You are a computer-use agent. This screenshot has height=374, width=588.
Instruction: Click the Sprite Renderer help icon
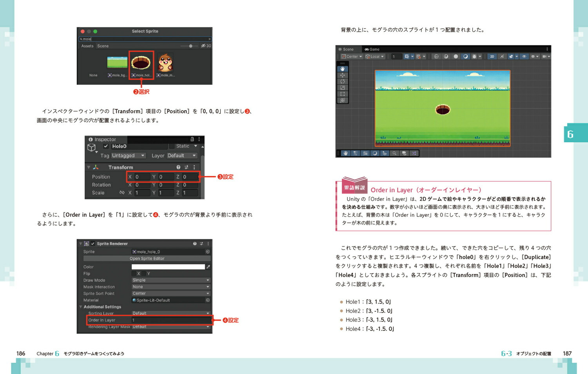click(195, 243)
